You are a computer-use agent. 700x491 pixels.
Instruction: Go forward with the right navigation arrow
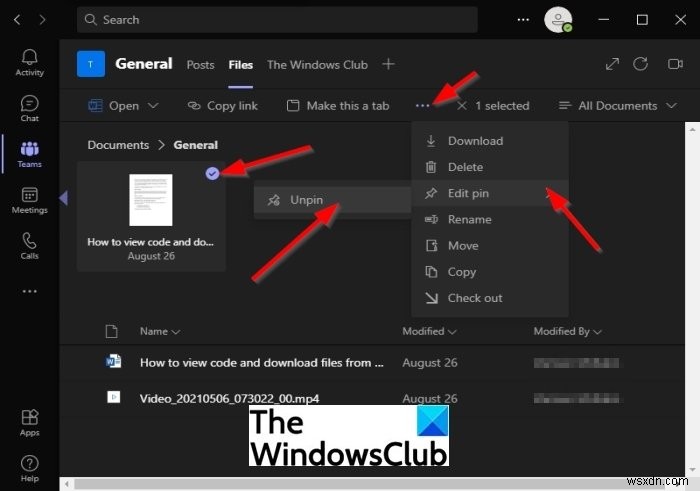(x=42, y=20)
